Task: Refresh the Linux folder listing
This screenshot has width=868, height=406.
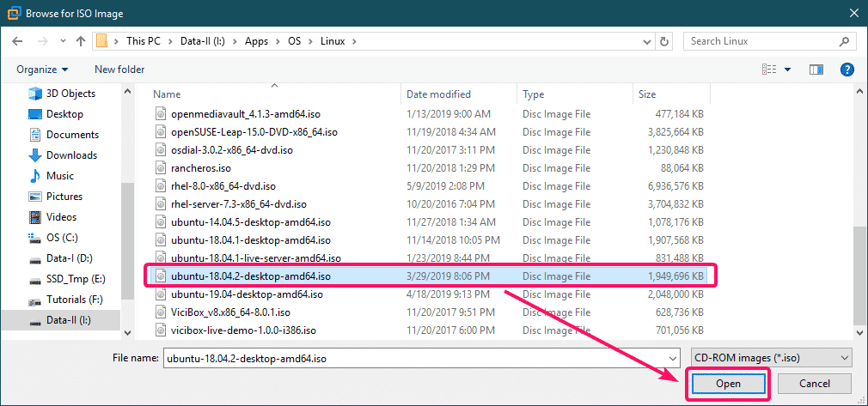Action: (x=663, y=41)
